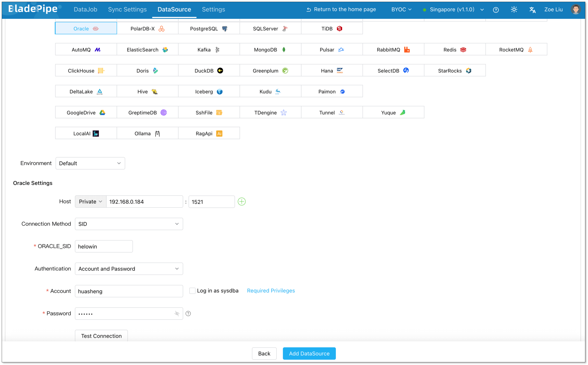
Task: Click the green plus icon beside the port
Action: click(x=242, y=202)
